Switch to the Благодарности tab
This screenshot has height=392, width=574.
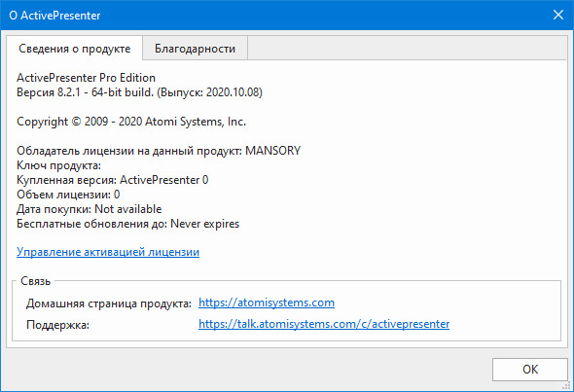point(195,49)
